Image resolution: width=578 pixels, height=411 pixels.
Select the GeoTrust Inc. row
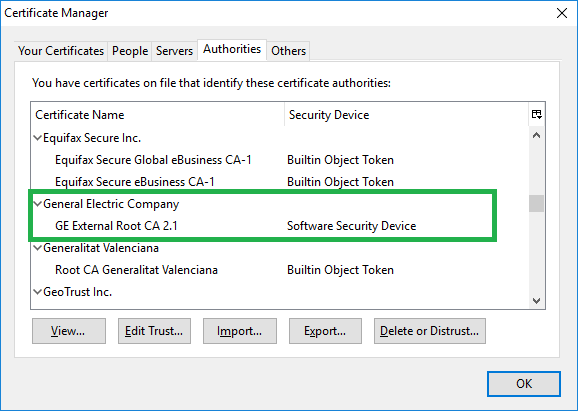click(x=280, y=292)
